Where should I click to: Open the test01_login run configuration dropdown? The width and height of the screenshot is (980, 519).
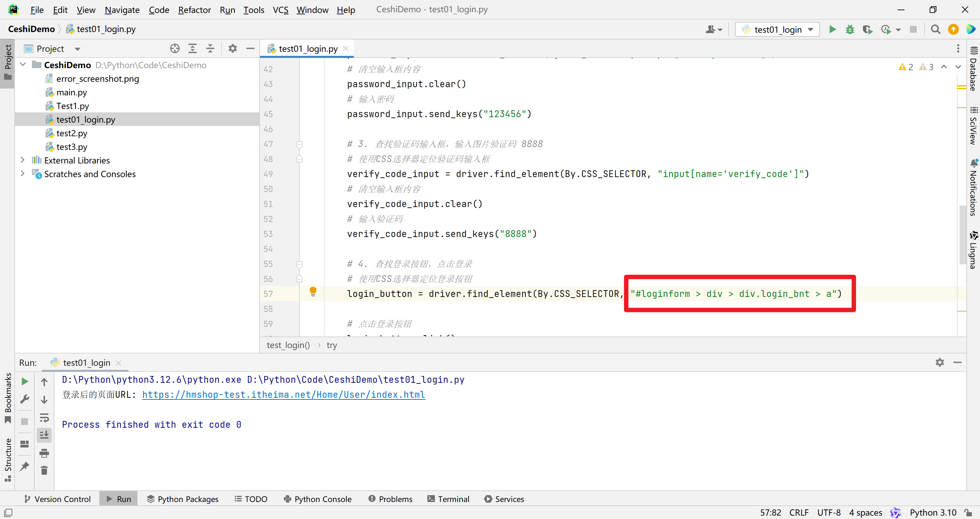[777, 29]
